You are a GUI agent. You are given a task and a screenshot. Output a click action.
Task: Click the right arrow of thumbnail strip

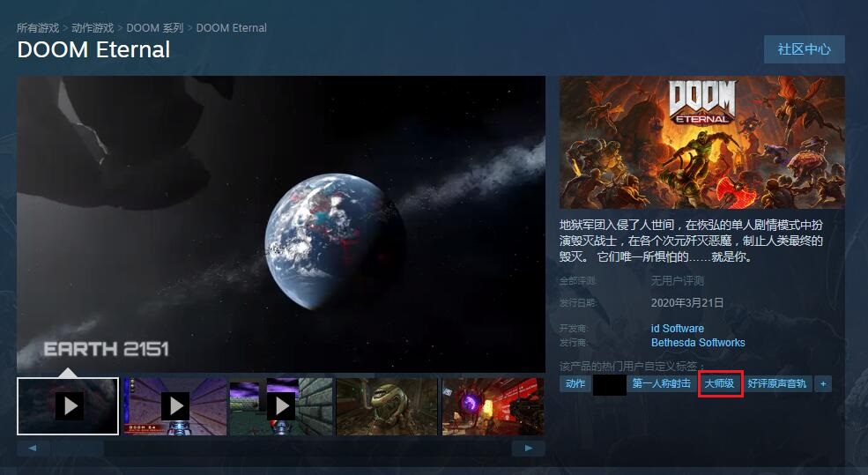pyautogui.click(x=528, y=449)
